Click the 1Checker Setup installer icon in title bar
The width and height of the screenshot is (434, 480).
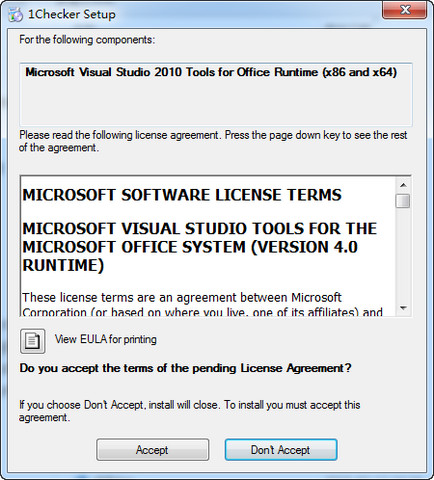[15, 15]
